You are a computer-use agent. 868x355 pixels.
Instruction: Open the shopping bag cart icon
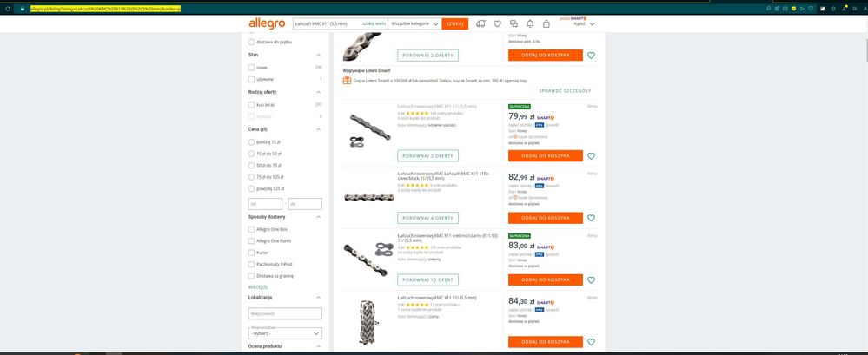547,23
